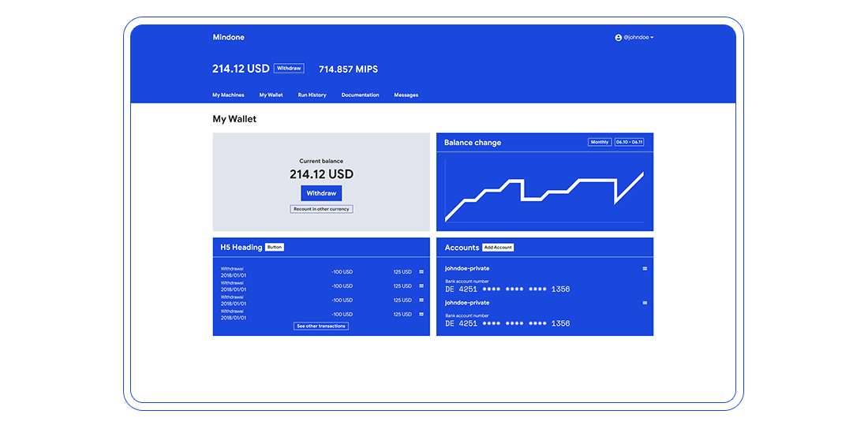Go to the My Machines tab
Screen dimensions: 868x429
click(x=228, y=95)
